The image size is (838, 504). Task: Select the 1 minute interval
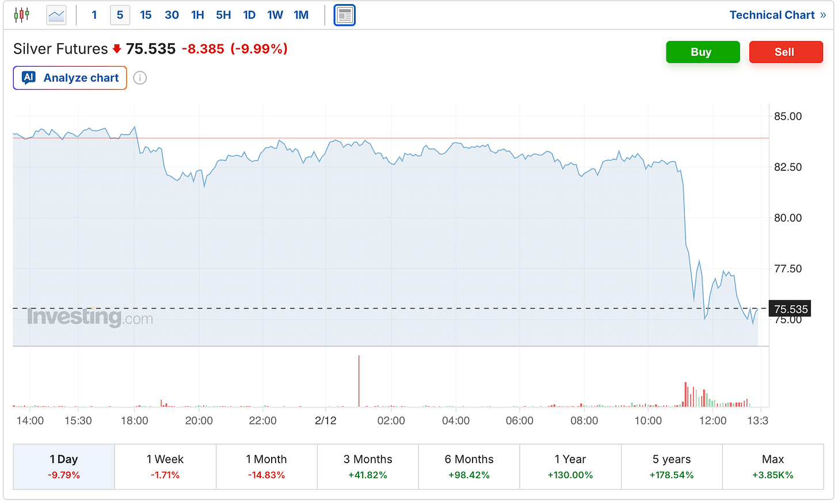point(94,15)
